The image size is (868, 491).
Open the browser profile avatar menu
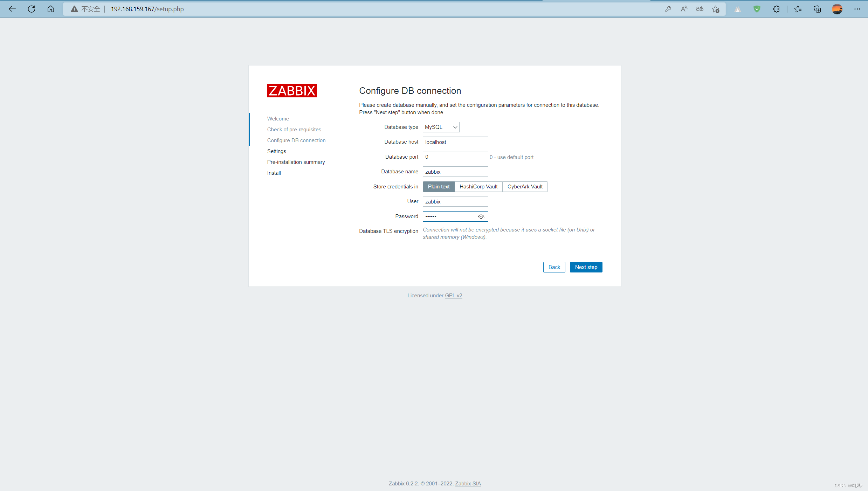tap(837, 9)
